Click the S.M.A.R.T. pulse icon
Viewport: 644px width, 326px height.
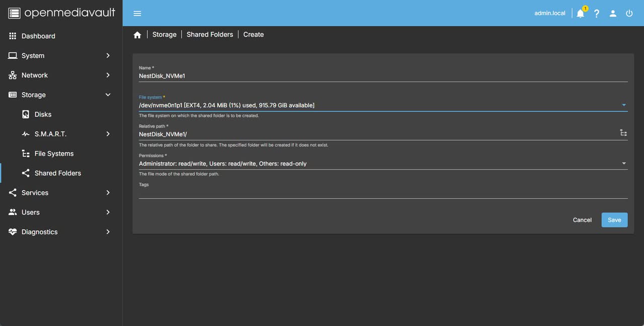[x=26, y=134]
